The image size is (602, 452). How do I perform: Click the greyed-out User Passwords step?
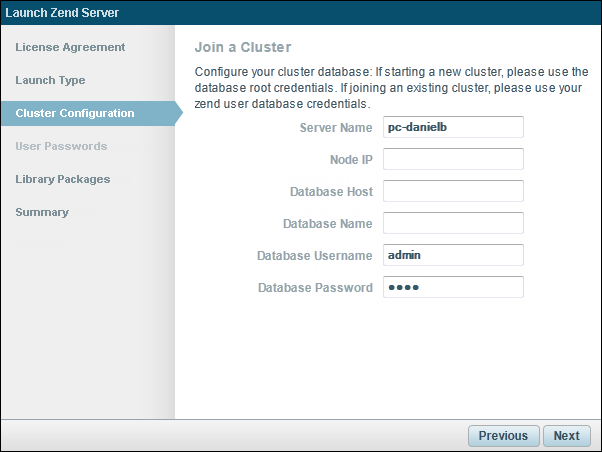pos(61,146)
